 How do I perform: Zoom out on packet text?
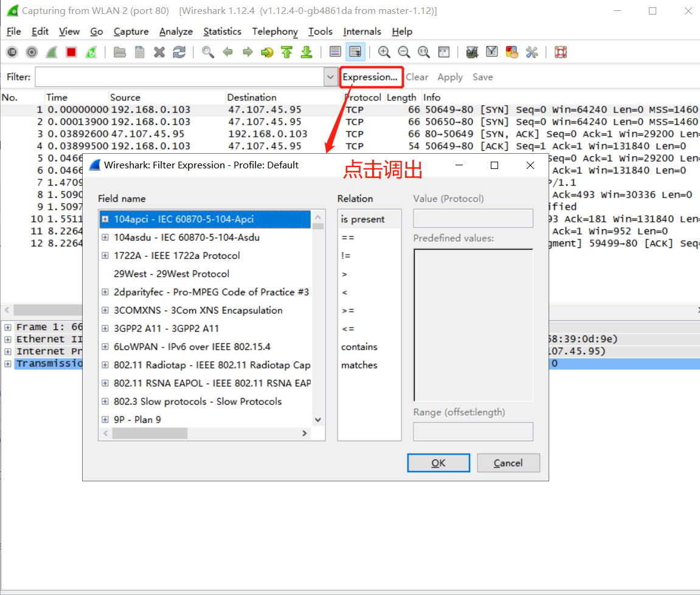[404, 52]
